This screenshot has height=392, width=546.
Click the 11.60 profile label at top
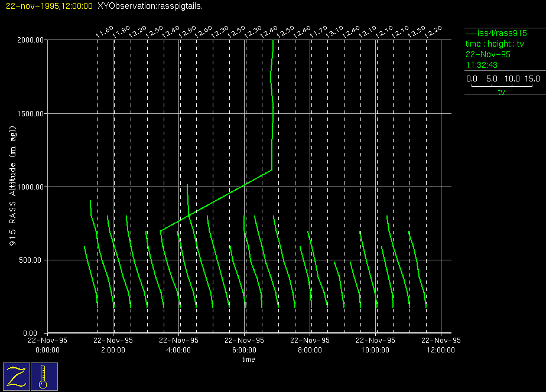point(104,32)
